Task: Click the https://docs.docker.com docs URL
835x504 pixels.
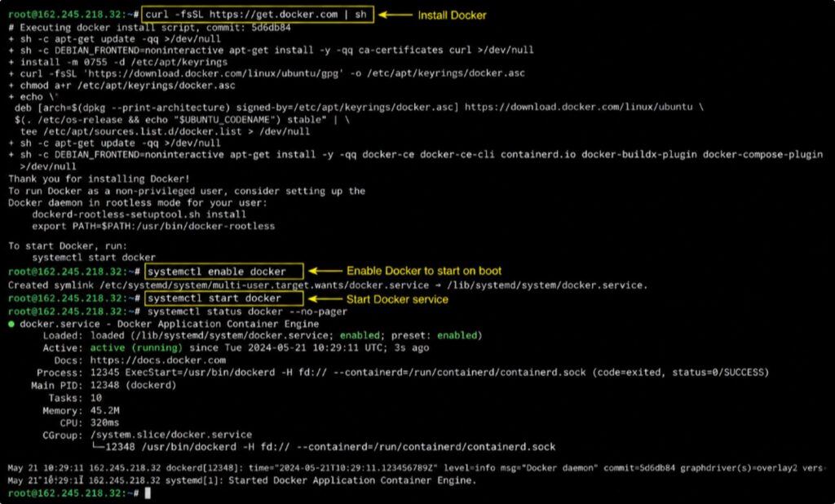Action: click(x=157, y=360)
